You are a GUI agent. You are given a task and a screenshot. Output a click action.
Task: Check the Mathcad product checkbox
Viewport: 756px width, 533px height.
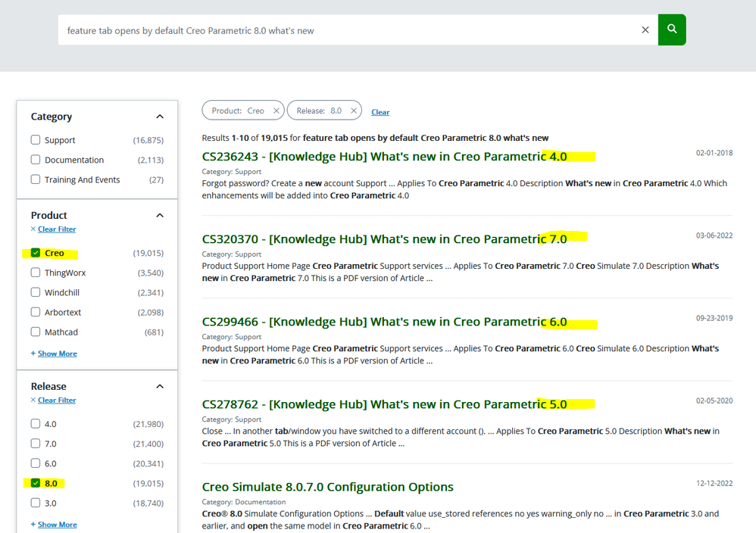tap(35, 332)
